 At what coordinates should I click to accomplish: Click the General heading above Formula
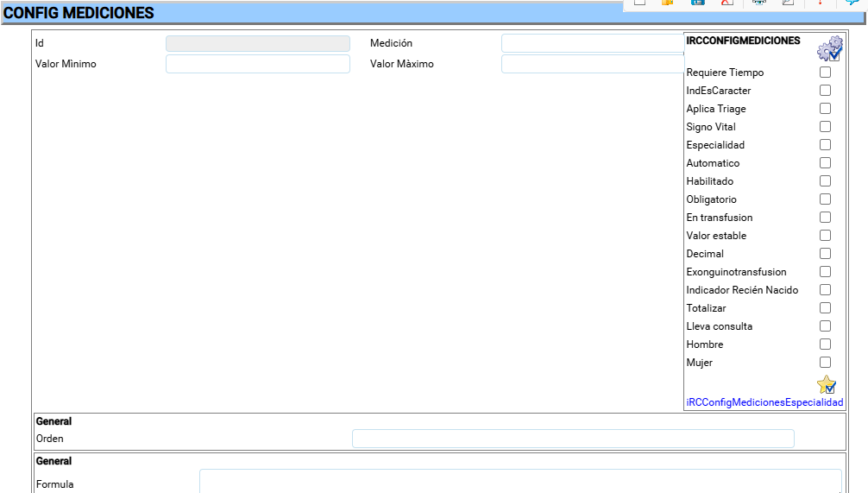(x=53, y=461)
